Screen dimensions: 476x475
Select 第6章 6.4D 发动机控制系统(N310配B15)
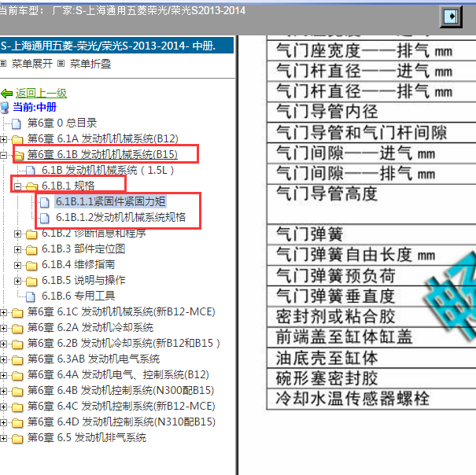121,422
